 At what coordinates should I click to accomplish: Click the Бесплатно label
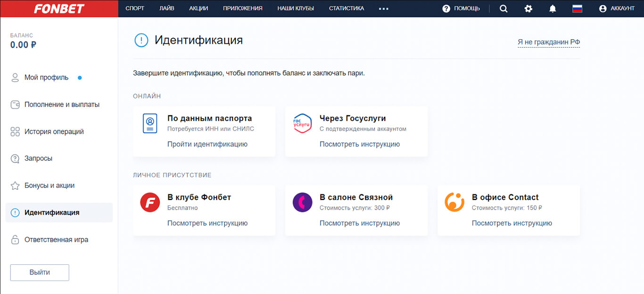coord(182,208)
